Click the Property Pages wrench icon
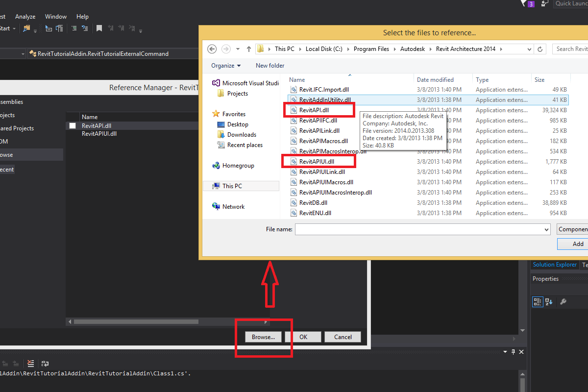The width and height of the screenshot is (588, 392). (563, 302)
